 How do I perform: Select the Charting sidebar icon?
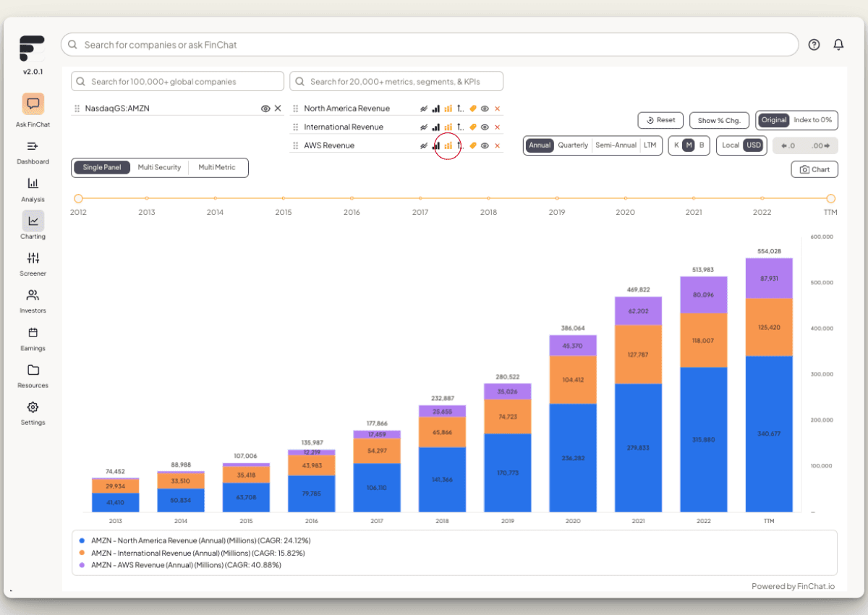[x=33, y=221]
